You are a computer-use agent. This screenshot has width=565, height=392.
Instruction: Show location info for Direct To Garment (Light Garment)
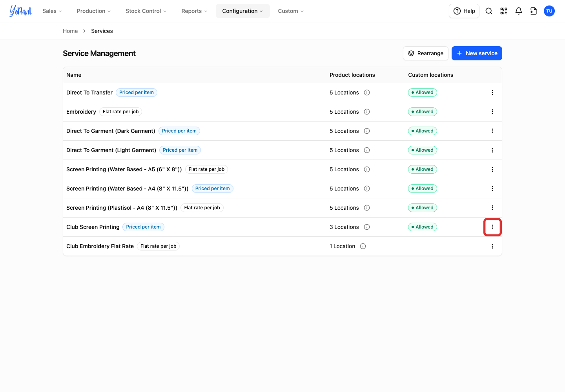(367, 150)
